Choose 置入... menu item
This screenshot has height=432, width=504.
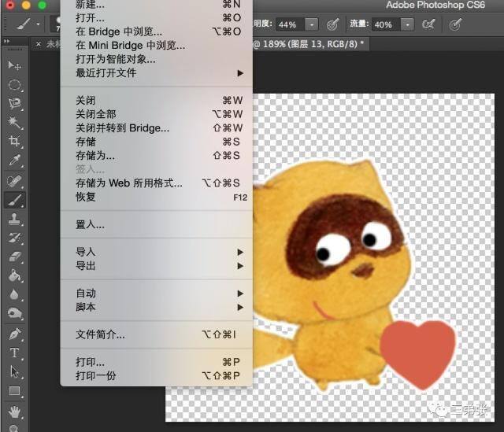tap(156, 224)
